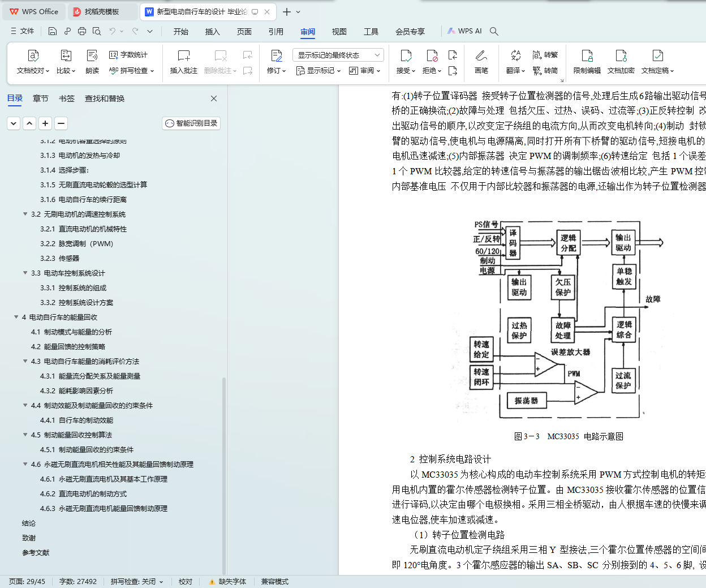This screenshot has height=588, width=706.
Task: Insert a comment with 插入批注
Action: 184,61
